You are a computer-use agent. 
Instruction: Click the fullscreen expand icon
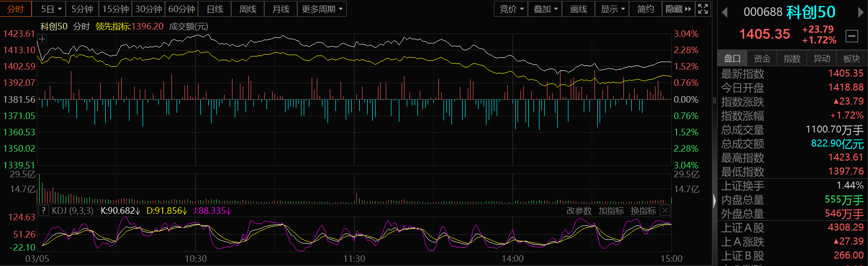703,9
